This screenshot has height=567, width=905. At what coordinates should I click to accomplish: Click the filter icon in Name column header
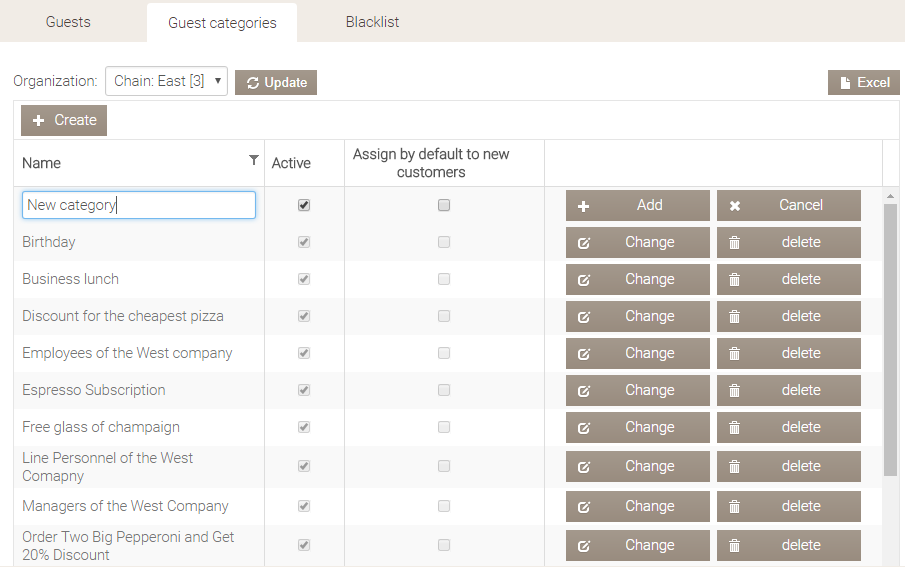(x=253, y=161)
